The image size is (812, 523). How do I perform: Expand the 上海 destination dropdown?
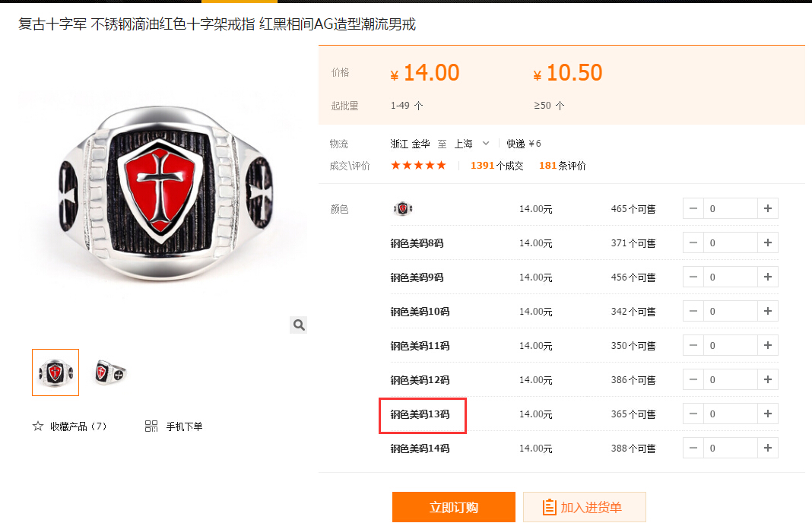click(x=485, y=144)
